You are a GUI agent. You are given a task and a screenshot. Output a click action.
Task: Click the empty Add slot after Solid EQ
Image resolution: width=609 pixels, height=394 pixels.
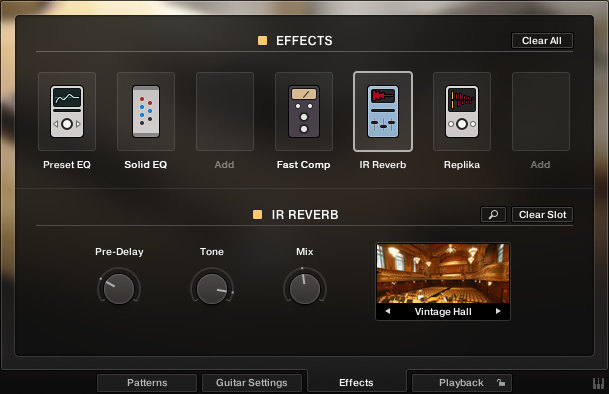[225, 112]
